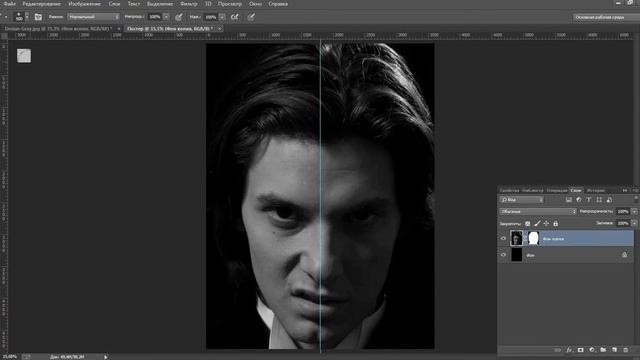
Task: Open the layer filter type dropdown
Action: click(x=522, y=200)
